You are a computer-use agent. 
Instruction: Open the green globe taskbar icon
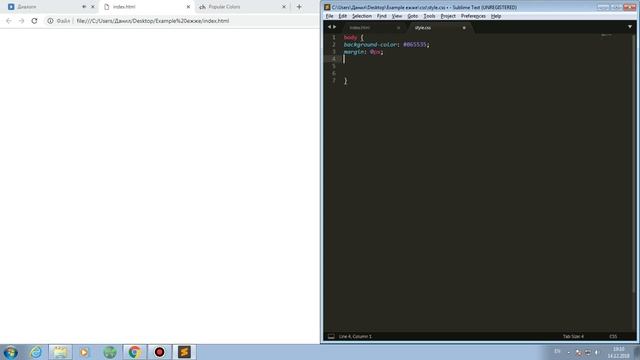point(110,352)
